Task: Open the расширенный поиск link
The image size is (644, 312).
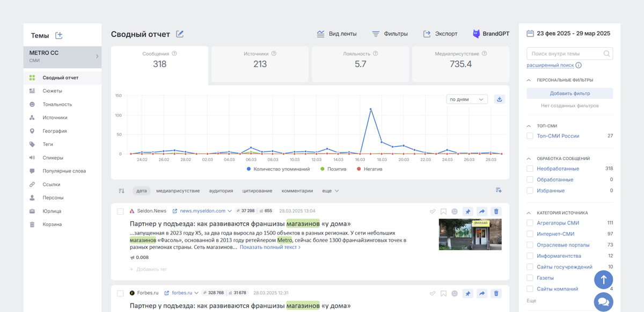Action: 550,66
